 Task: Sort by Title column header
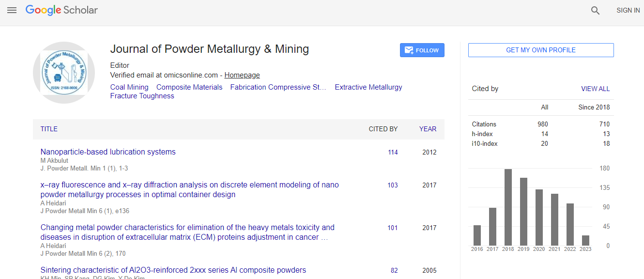click(49, 129)
